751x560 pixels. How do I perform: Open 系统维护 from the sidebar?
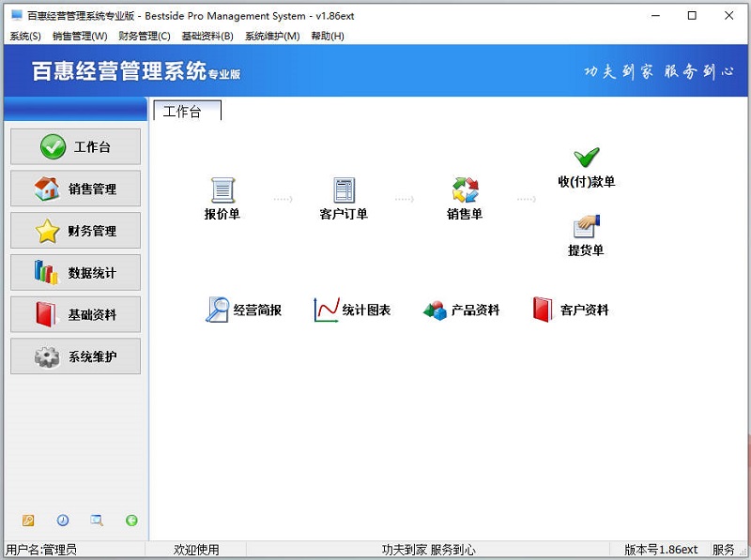(75, 356)
